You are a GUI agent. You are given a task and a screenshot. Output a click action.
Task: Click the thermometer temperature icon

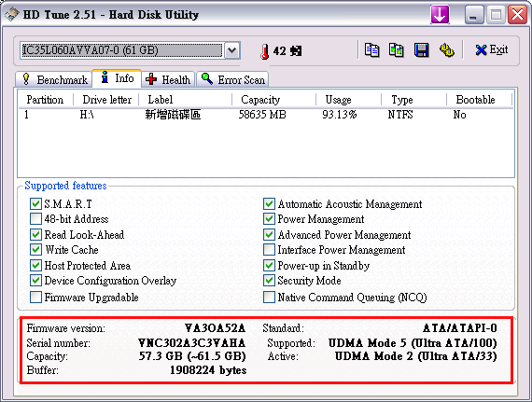pyautogui.click(x=265, y=51)
